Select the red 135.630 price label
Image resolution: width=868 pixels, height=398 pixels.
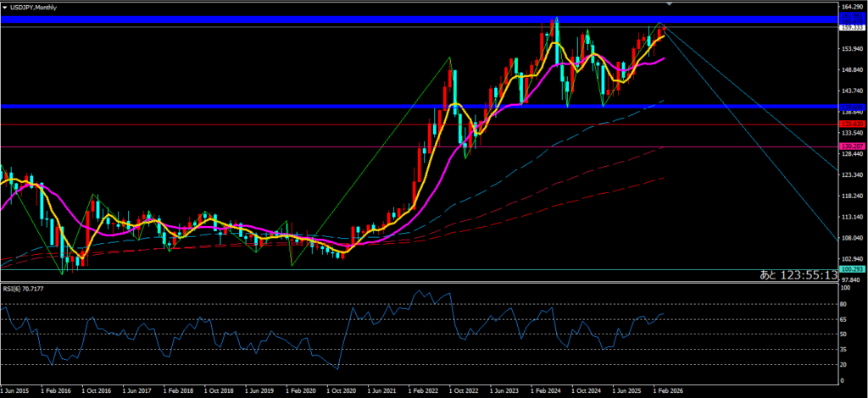point(851,124)
